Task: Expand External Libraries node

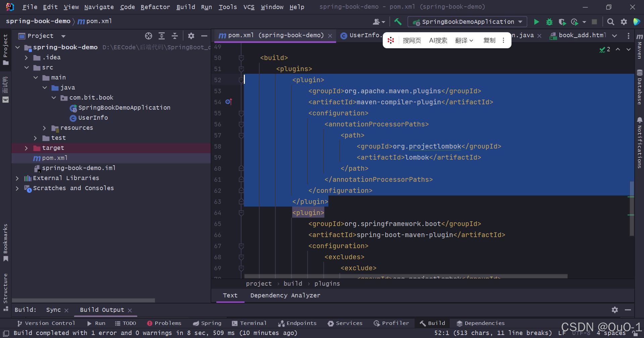Action: [17, 178]
